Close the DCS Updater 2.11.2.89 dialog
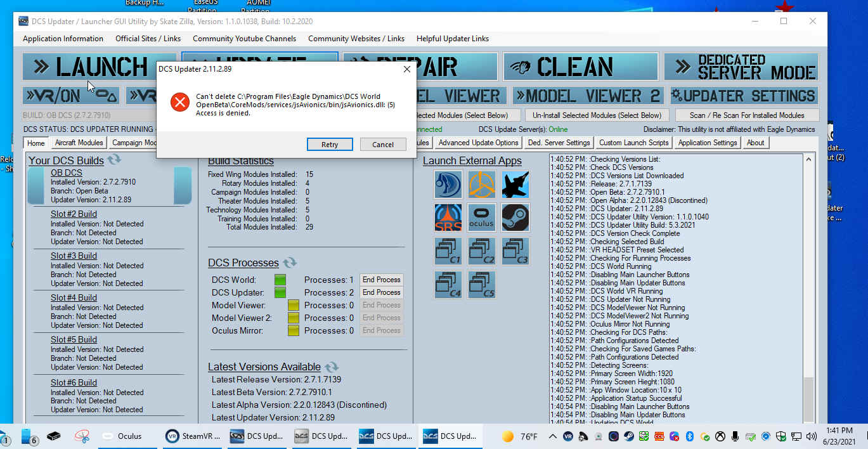 406,69
